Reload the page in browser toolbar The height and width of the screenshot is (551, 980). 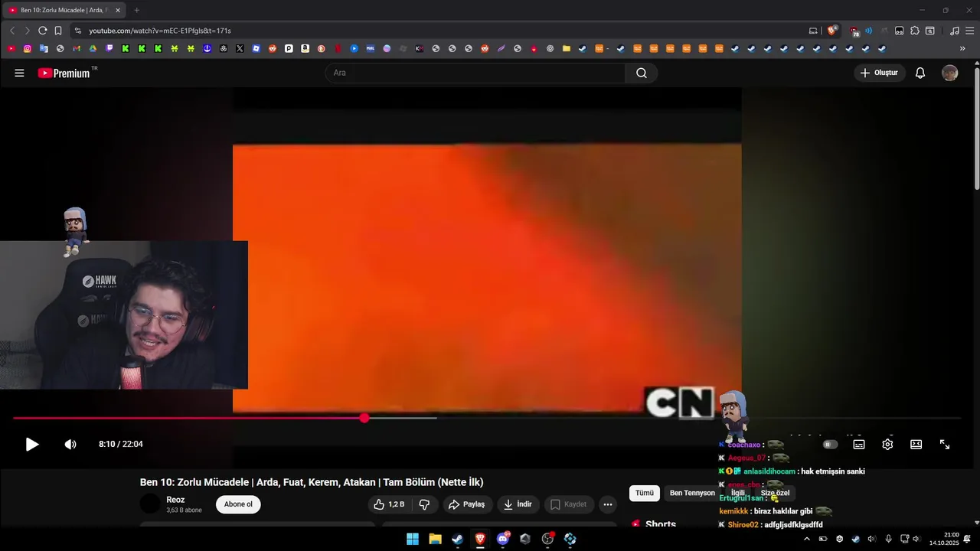[x=42, y=31]
